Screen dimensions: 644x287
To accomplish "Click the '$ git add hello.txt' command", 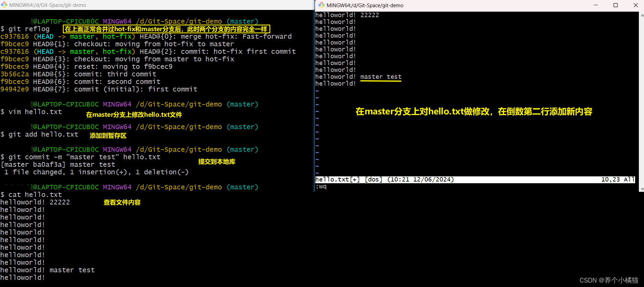I will (40, 135).
